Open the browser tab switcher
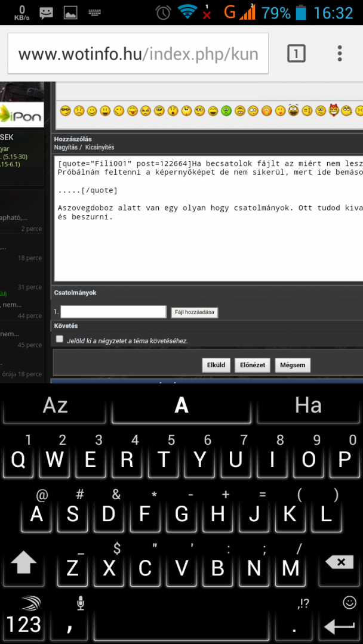This screenshot has width=363, height=644. (296, 54)
